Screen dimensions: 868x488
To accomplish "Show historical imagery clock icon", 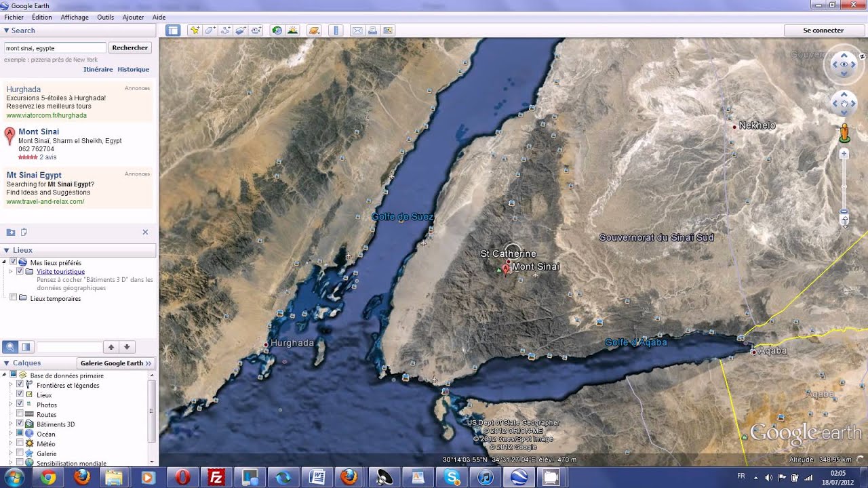I will click(x=277, y=30).
